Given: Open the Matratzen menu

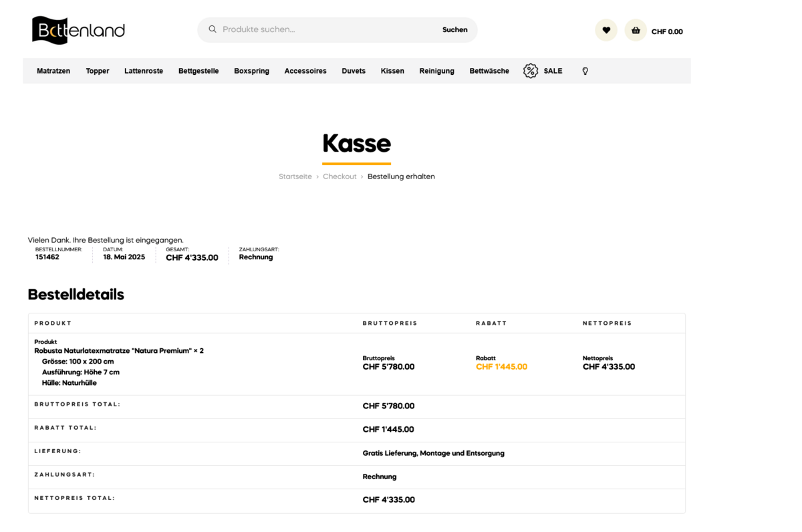Looking at the screenshot, I should point(53,71).
